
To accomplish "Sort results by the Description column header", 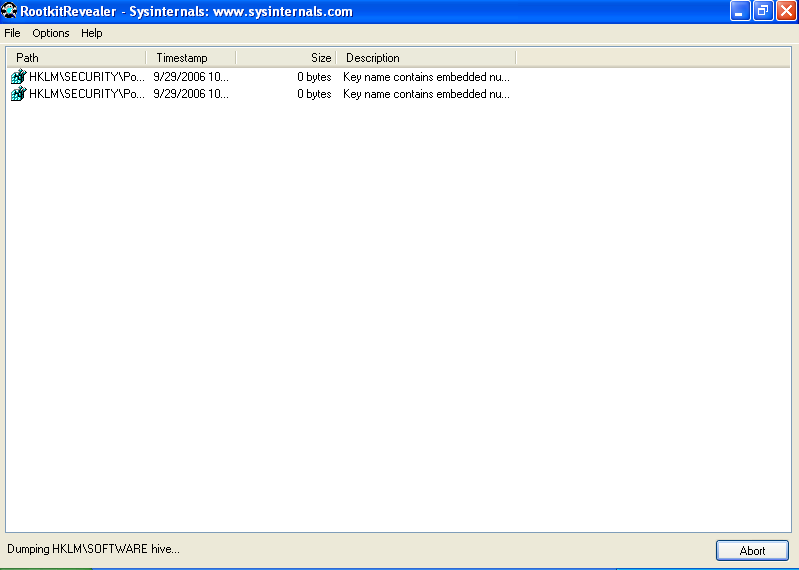I will [x=426, y=58].
